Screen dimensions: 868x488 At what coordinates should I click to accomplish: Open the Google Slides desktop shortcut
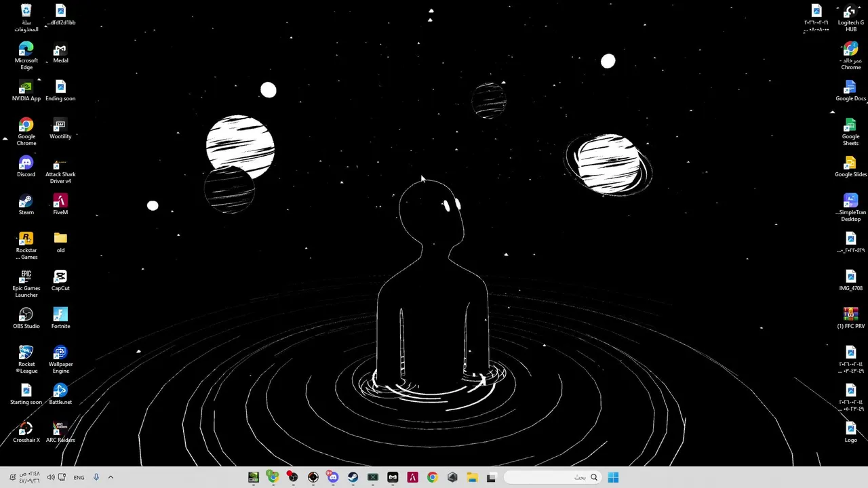tap(850, 167)
